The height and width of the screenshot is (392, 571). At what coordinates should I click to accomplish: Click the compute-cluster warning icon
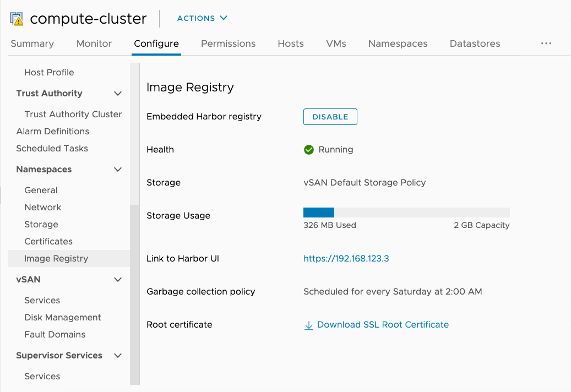17,19
